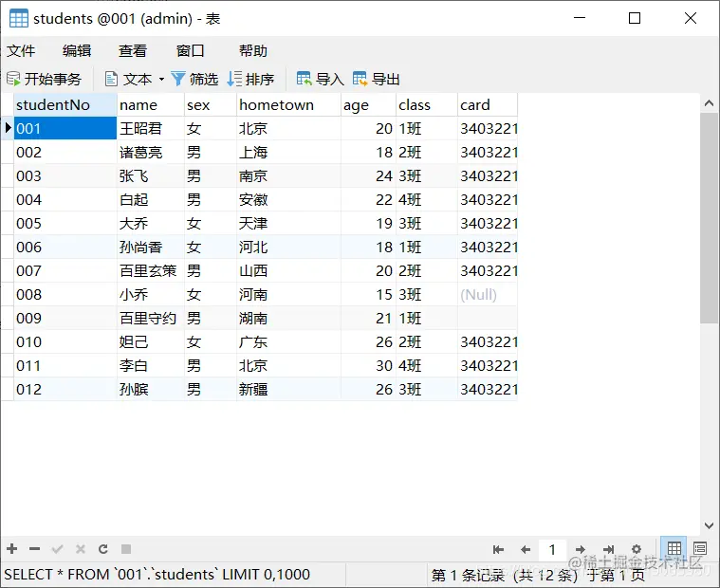The height and width of the screenshot is (588, 720).
Task: Go to first page icon
Action: tap(498, 549)
